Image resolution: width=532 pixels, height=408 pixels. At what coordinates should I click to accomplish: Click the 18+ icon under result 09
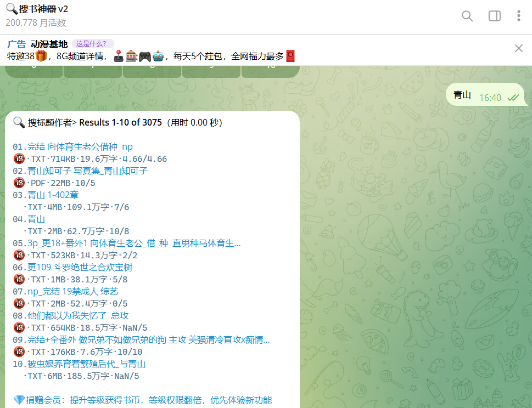(x=19, y=352)
